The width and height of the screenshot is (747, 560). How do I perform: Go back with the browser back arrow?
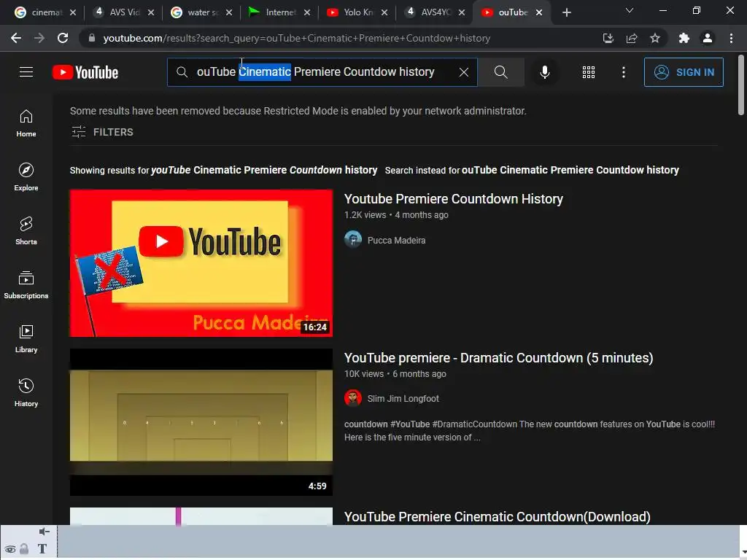tap(16, 38)
